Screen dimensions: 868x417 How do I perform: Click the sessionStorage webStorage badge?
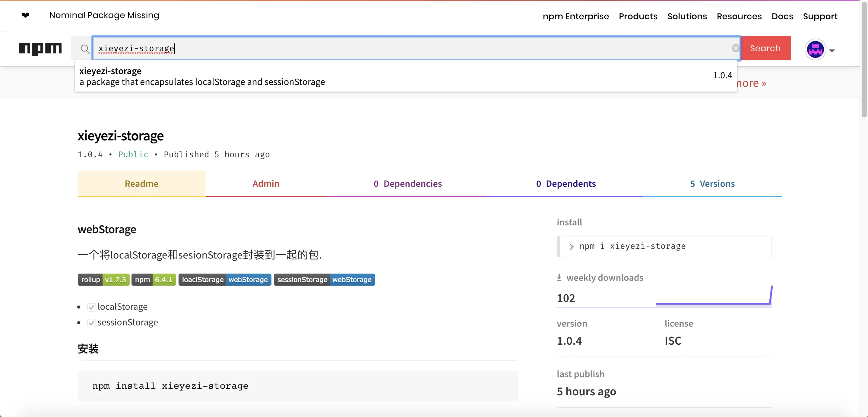pyautogui.click(x=324, y=279)
